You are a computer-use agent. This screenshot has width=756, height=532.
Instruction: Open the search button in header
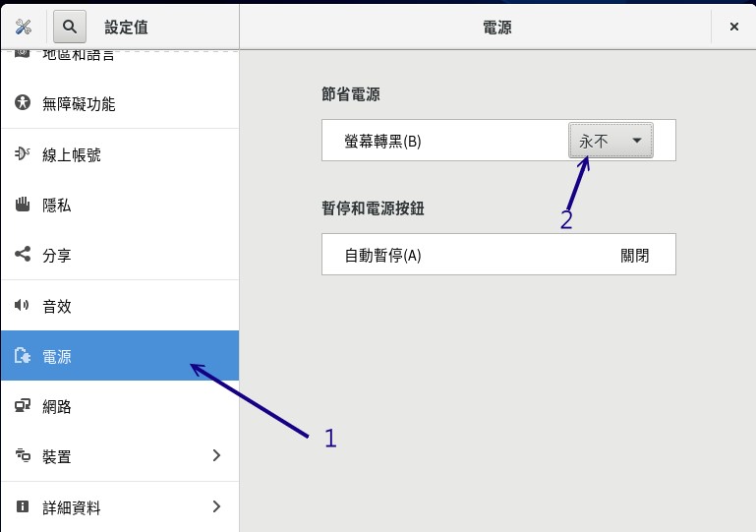click(x=70, y=27)
